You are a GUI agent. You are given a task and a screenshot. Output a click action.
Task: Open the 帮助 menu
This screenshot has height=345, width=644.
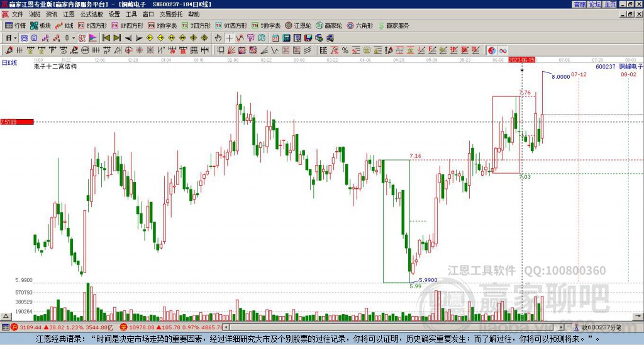[x=194, y=14]
